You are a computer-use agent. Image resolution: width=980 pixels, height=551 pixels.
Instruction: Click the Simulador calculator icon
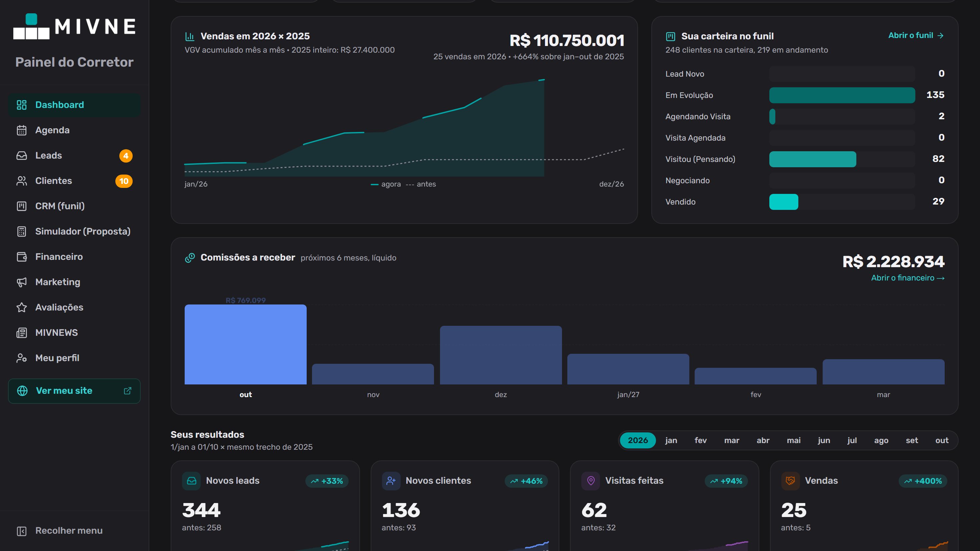[22, 232]
